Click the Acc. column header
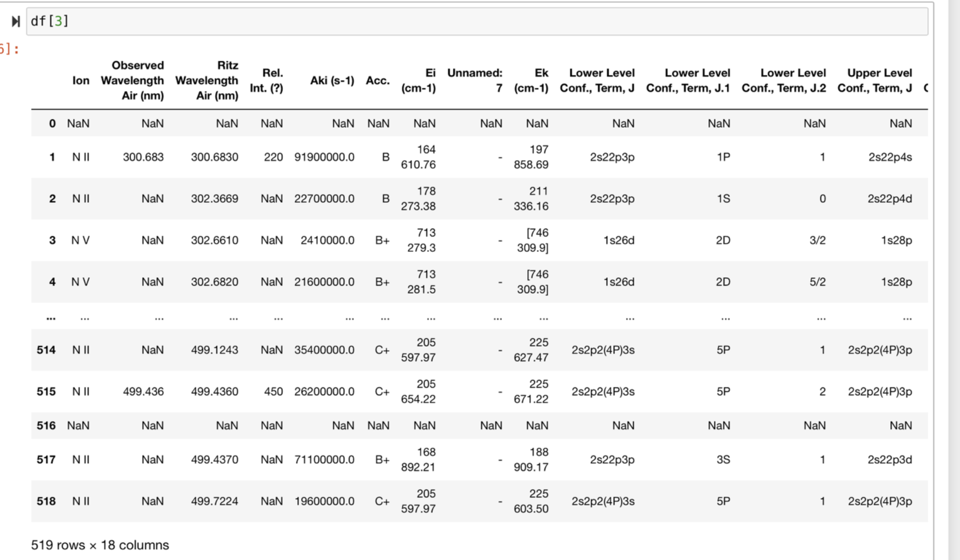960x560 pixels. [x=378, y=81]
